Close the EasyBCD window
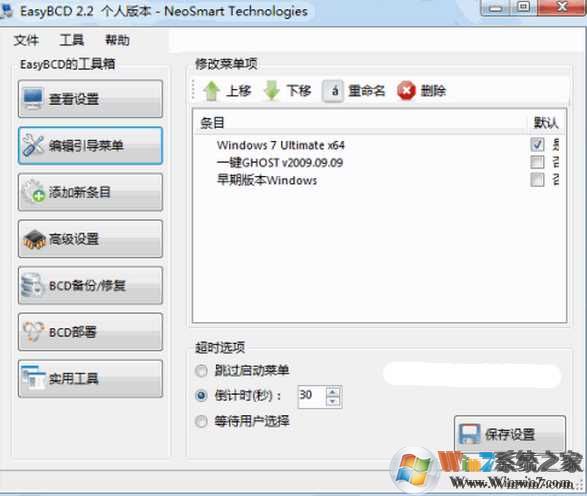 coord(562,7)
